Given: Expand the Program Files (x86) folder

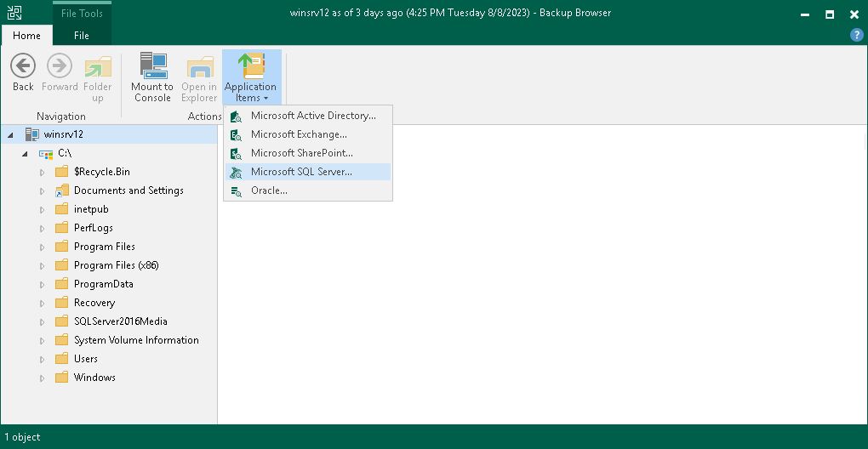Looking at the screenshot, I should (42, 266).
